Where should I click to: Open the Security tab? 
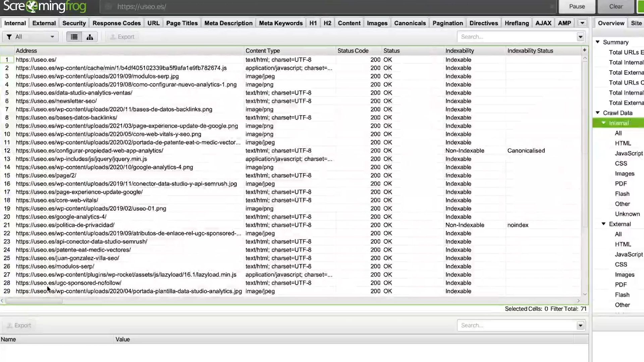[74, 23]
